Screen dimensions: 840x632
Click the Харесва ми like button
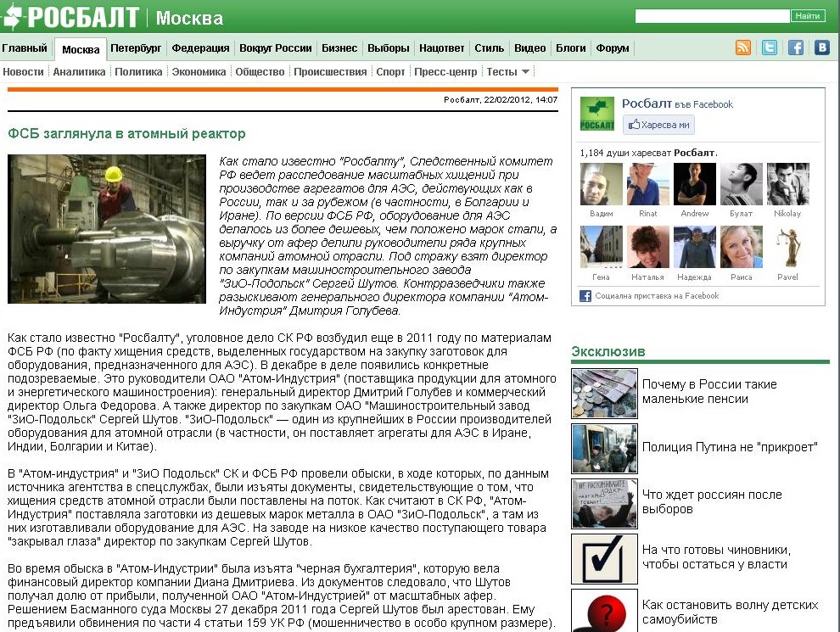[658, 125]
